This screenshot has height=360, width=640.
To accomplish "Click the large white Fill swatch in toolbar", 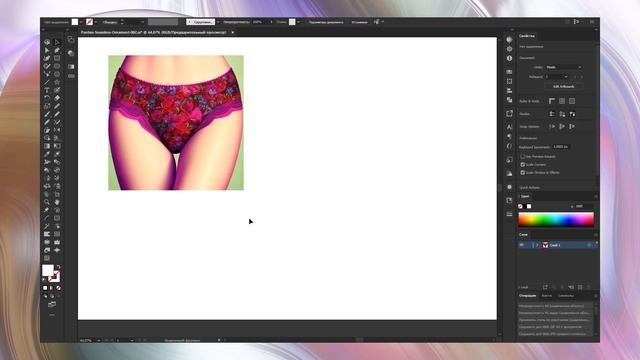I will tap(47, 270).
